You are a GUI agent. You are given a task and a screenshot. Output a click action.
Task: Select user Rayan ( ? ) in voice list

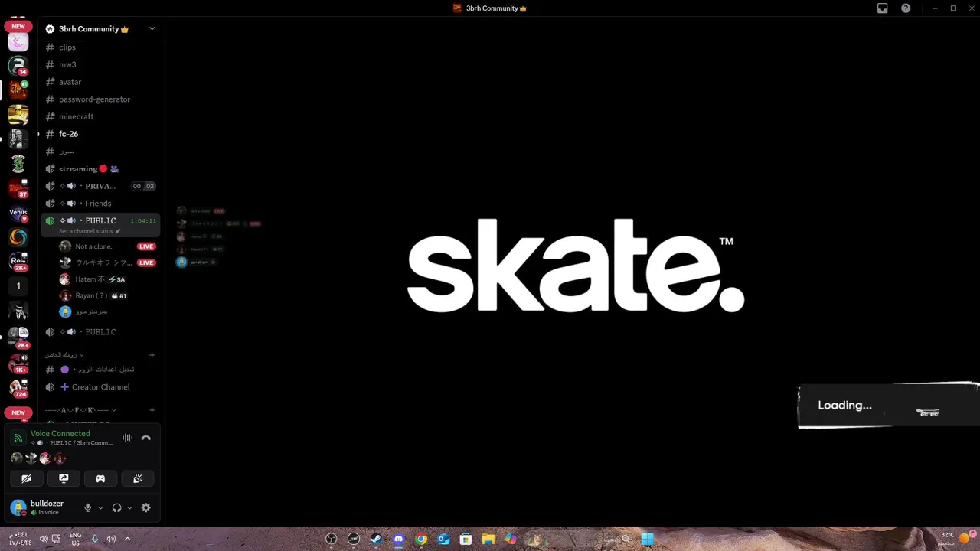(x=107, y=295)
